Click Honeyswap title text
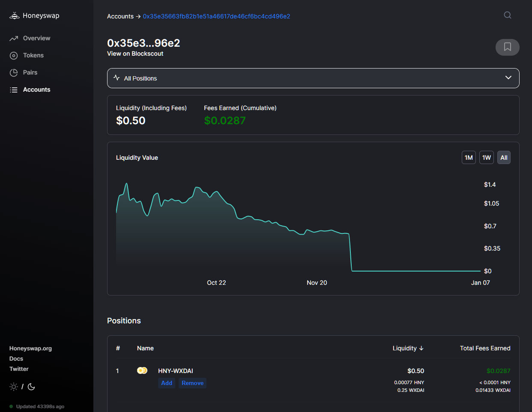This screenshot has width=532, height=412. (41, 16)
